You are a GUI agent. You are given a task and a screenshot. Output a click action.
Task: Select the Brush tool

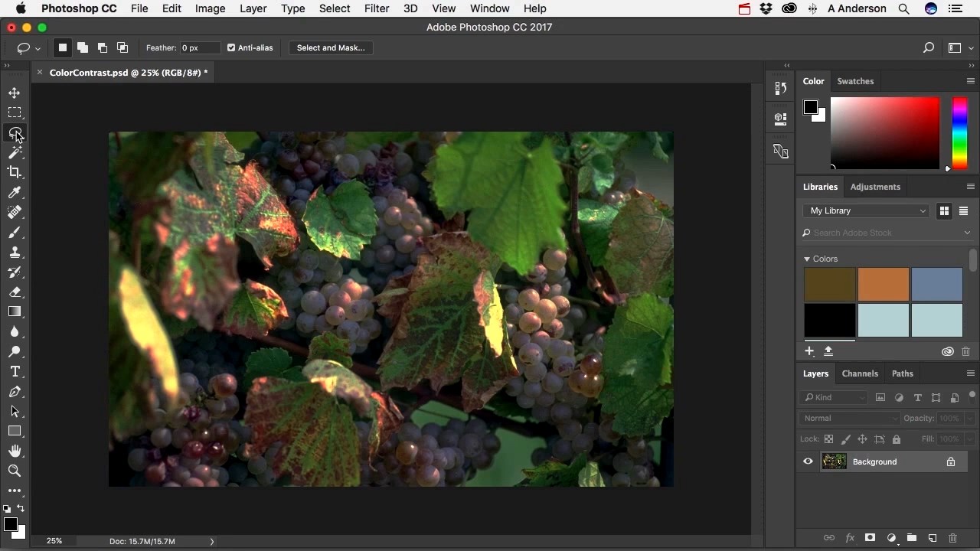point(15,233)
